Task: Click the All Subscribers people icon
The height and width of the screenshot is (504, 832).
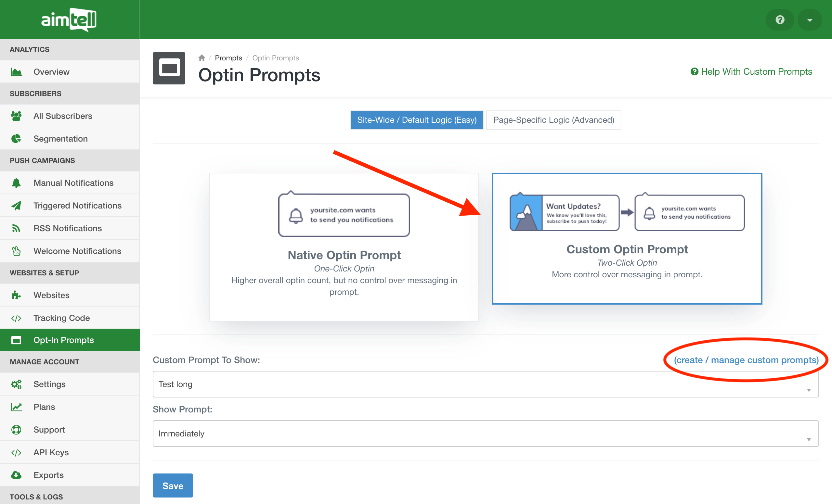Action: click(16, 116)
